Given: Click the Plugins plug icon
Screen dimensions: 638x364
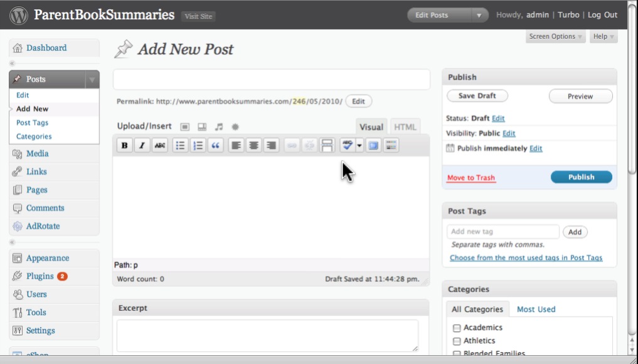Looking at the screenshot, I should [18, 276].
